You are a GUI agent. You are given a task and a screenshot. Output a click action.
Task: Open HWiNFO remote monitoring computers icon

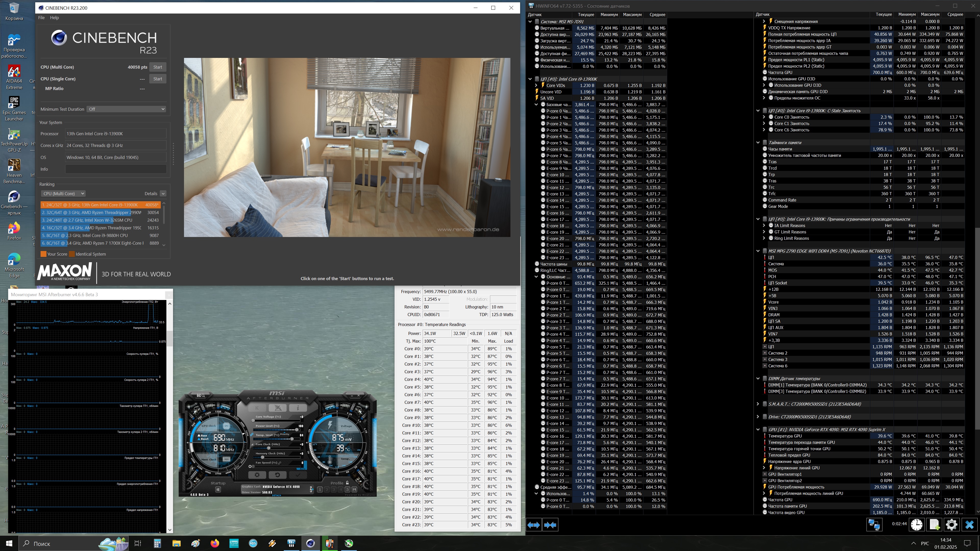pyautogui.click(x=874, y=525)
